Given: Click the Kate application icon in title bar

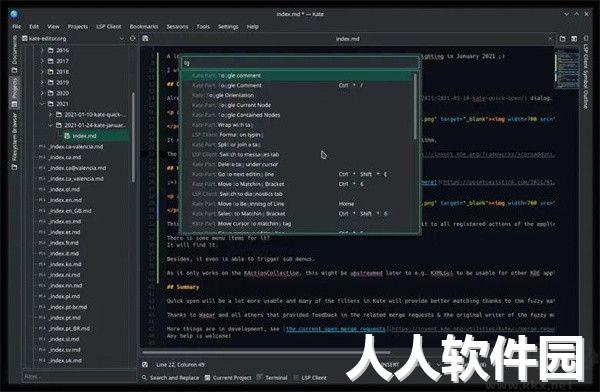Looking at the screenshot, I should click(14, 15).
